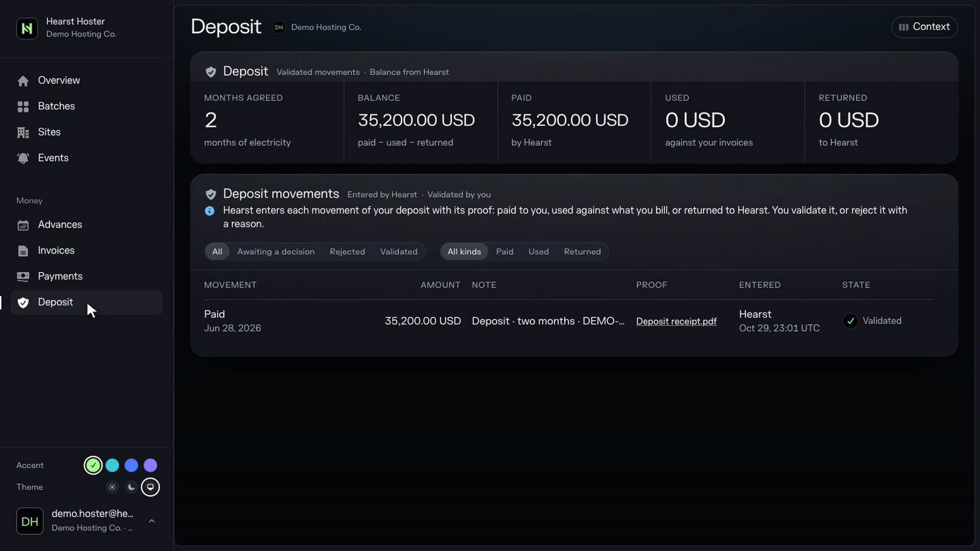Open Events via its alarm bell icon
The image size is (980, 551).
[x=23, y=158]
